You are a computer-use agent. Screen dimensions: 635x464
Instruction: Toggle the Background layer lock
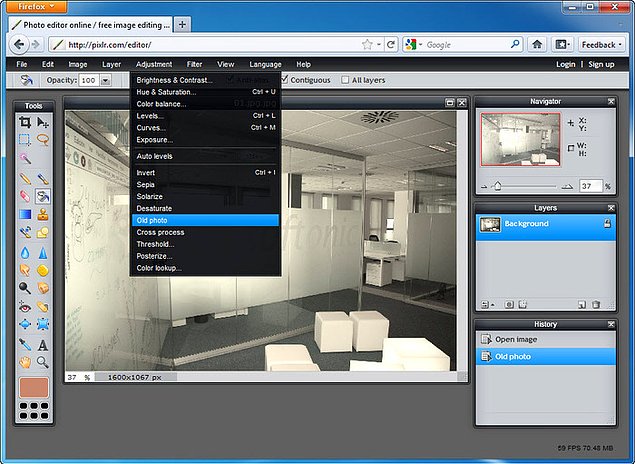coord(607,223)
